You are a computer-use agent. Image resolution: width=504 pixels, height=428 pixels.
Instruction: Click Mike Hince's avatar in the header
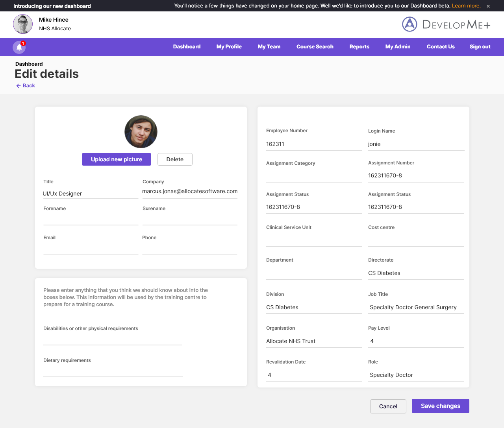[23, 24]
